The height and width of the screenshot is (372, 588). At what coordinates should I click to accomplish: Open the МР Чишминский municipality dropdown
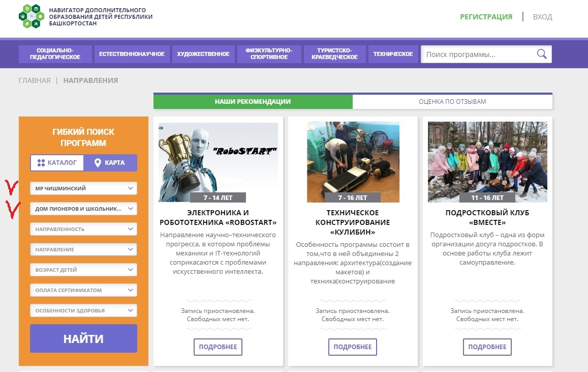pos(83,188)
